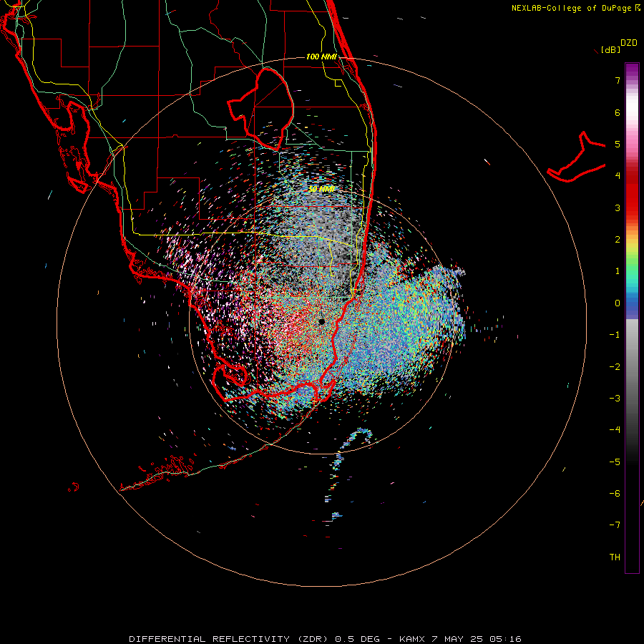Viewport: 644px width, 644px height.
Task: Click the color scale value -4
Action: 615,430
